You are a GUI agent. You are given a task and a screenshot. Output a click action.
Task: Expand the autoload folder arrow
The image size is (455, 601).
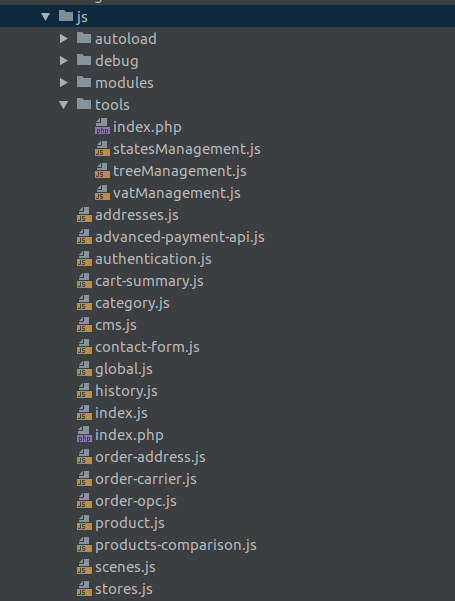click(x=64, y=38)
